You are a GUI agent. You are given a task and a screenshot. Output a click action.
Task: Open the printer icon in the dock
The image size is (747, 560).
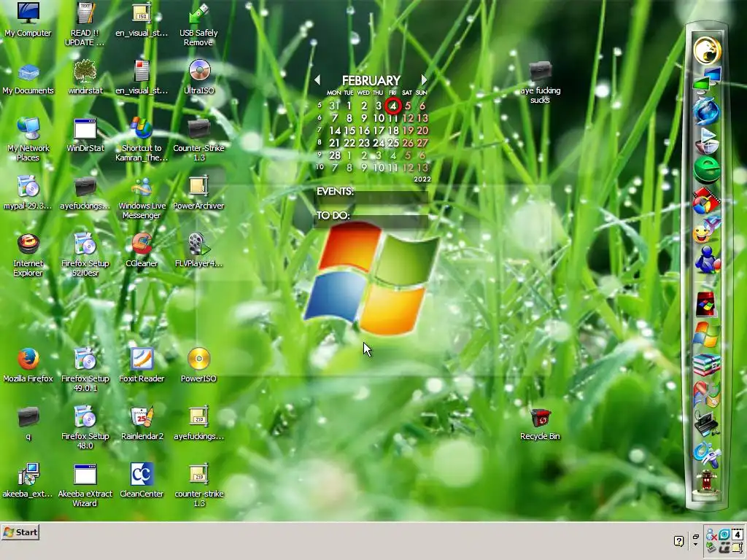706,424
